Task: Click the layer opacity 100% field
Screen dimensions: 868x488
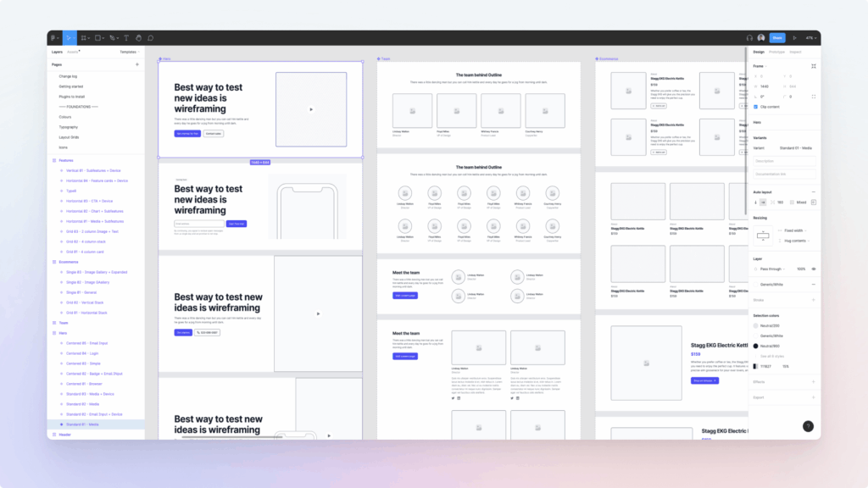Action: pos(801,269)
